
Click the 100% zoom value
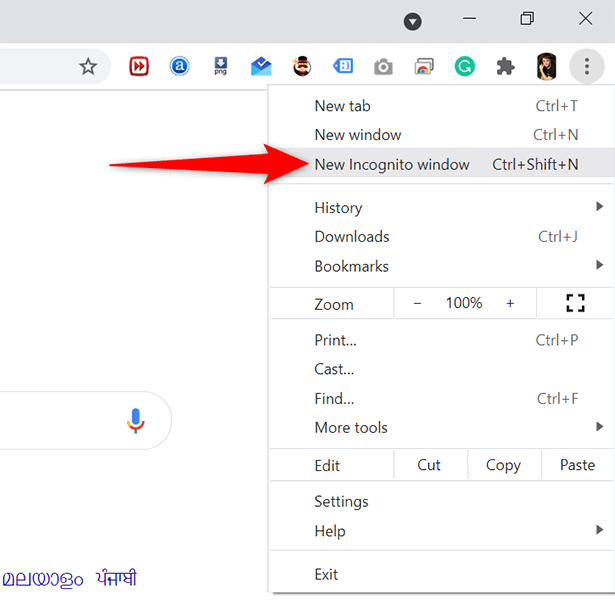(x=464, y=303)
